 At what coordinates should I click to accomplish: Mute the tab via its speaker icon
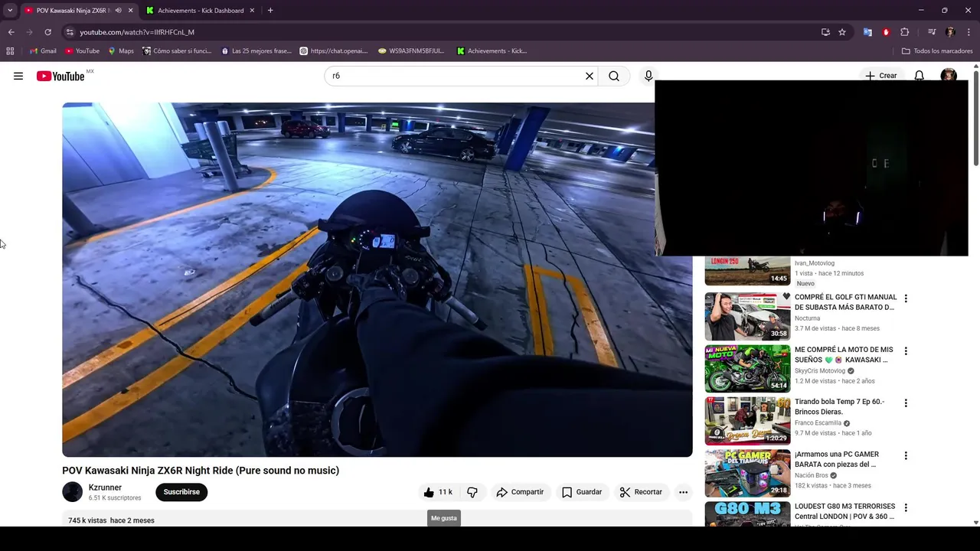coord(118,11)
